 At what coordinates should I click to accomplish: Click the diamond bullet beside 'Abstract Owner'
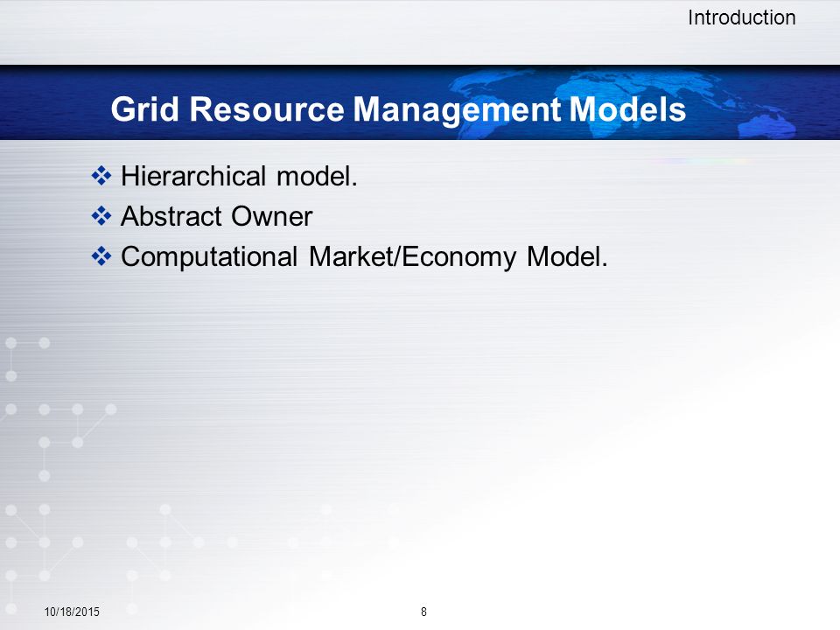101,216
